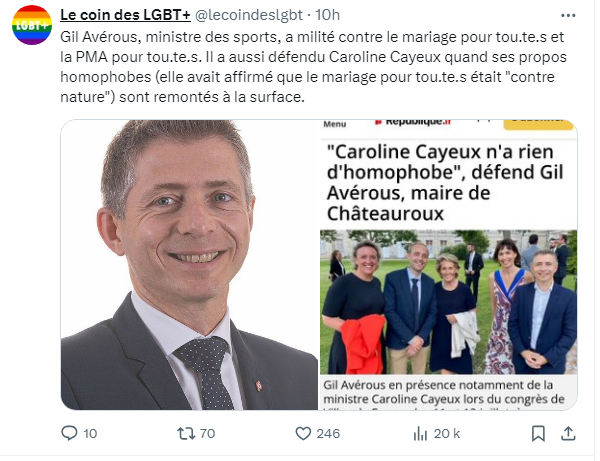This screenshot has height=461, width=600.
Task: Click the 10 replies count
Action: [90, 433]
